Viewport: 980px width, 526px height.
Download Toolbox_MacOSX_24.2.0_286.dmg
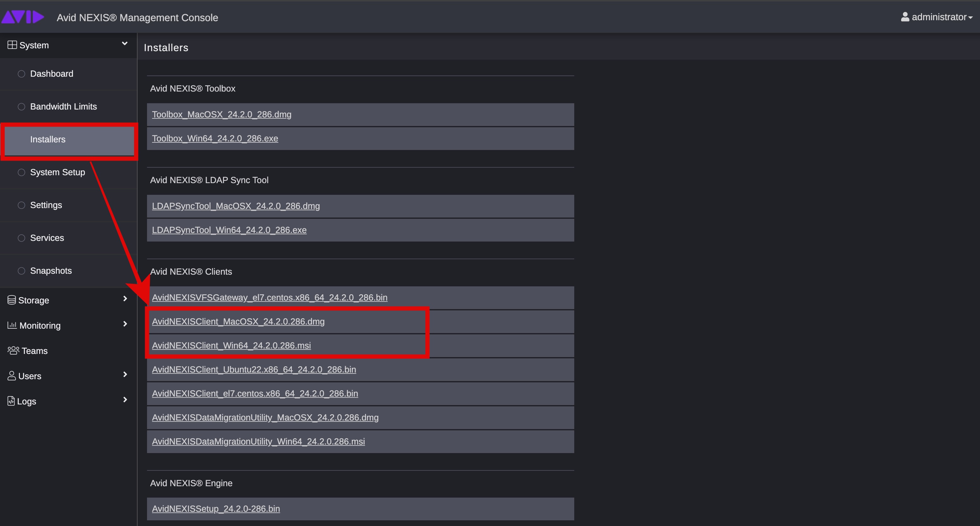pos(221,114)
